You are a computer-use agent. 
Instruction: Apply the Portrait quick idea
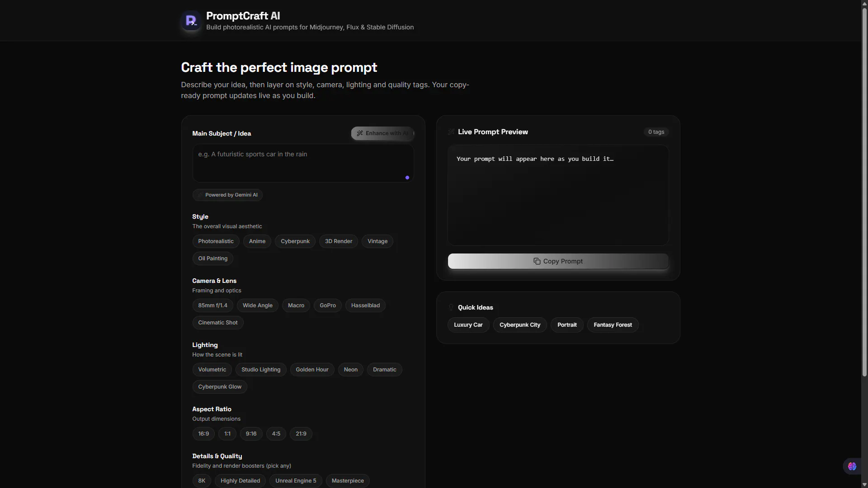coord(567,325)
